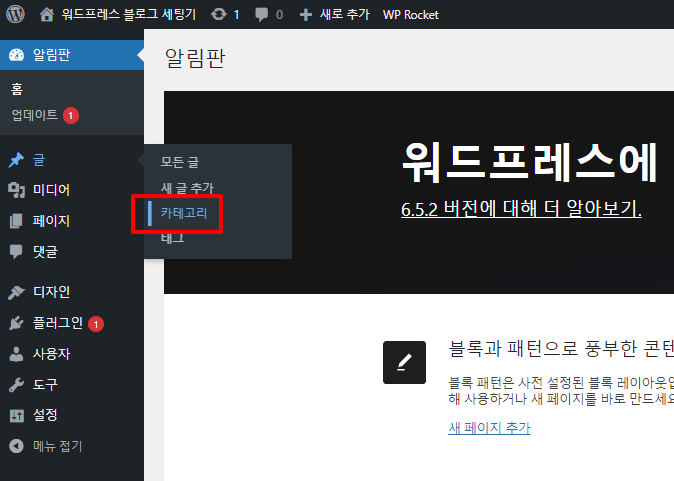674x481 pixels.
Task: Click the 디자인 paintbrush icon
Action: [x=16, y=292]
